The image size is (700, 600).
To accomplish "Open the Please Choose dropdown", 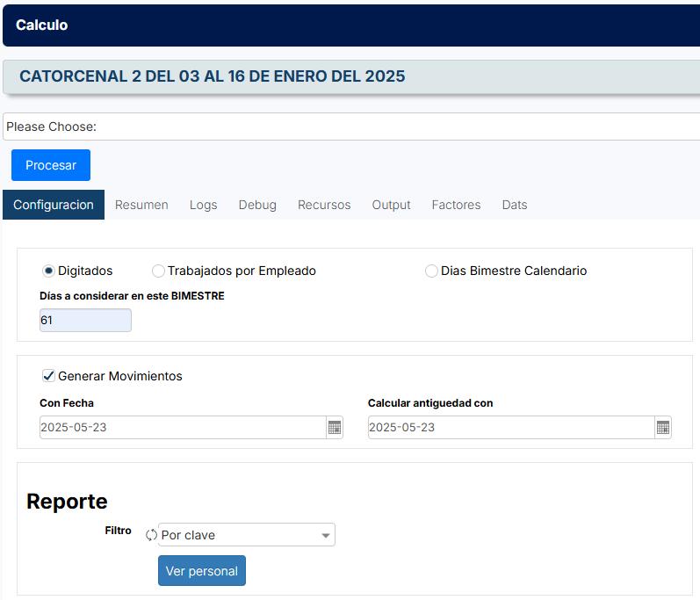I will pyautogui.click(x=351, y=127).
